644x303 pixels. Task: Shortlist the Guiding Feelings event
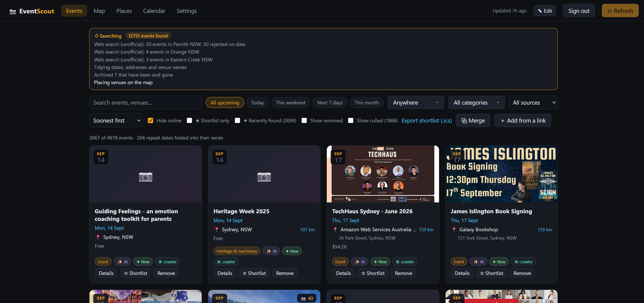pos(135,273)
